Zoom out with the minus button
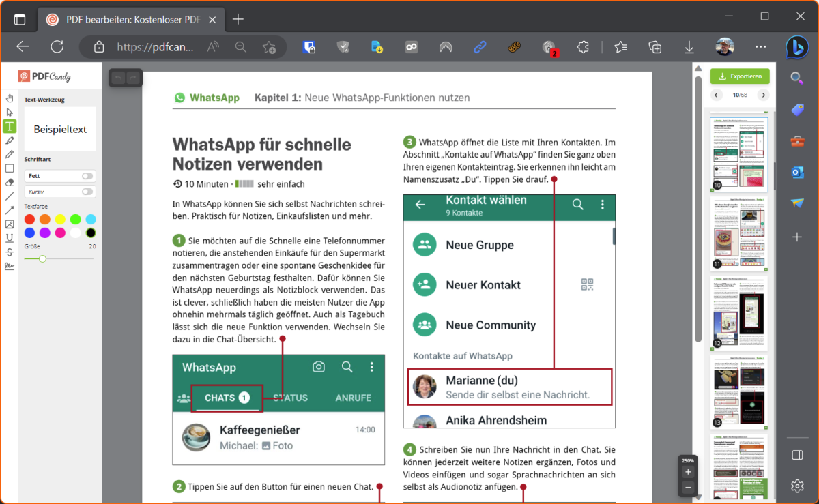Viewport: 819px width, 504px height. pos(687,488)
